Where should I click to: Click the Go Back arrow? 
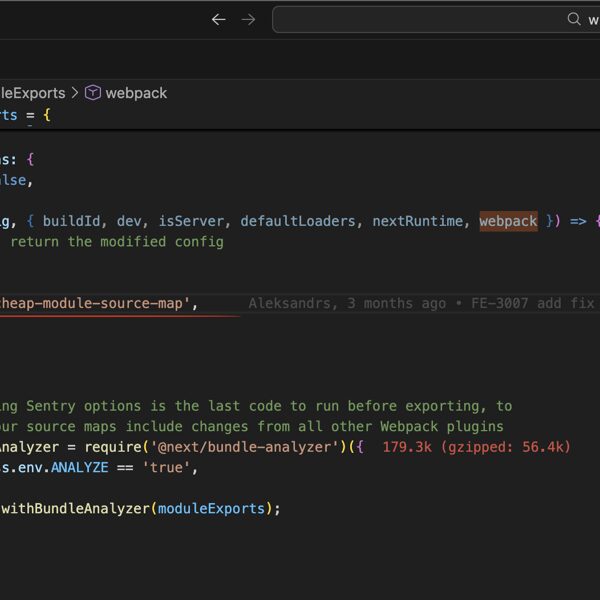[218, 19]
